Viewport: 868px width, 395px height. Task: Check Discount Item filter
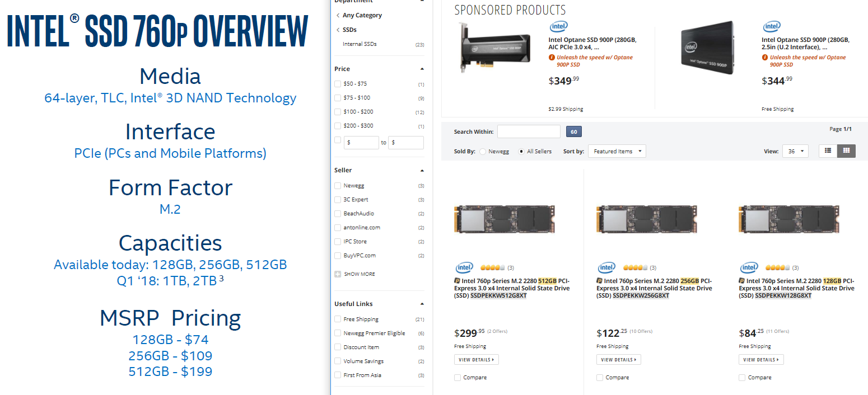338,347
